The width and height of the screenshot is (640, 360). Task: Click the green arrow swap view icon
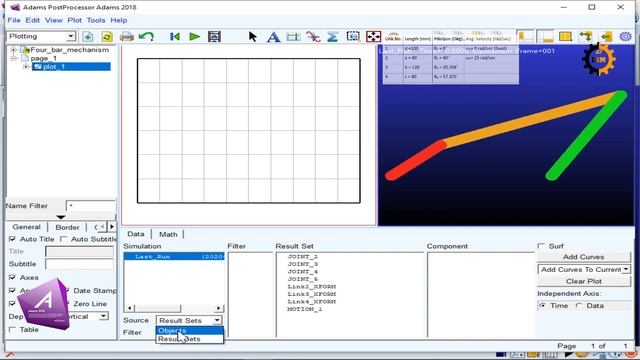pyautogui.click(x=585, y=37)
